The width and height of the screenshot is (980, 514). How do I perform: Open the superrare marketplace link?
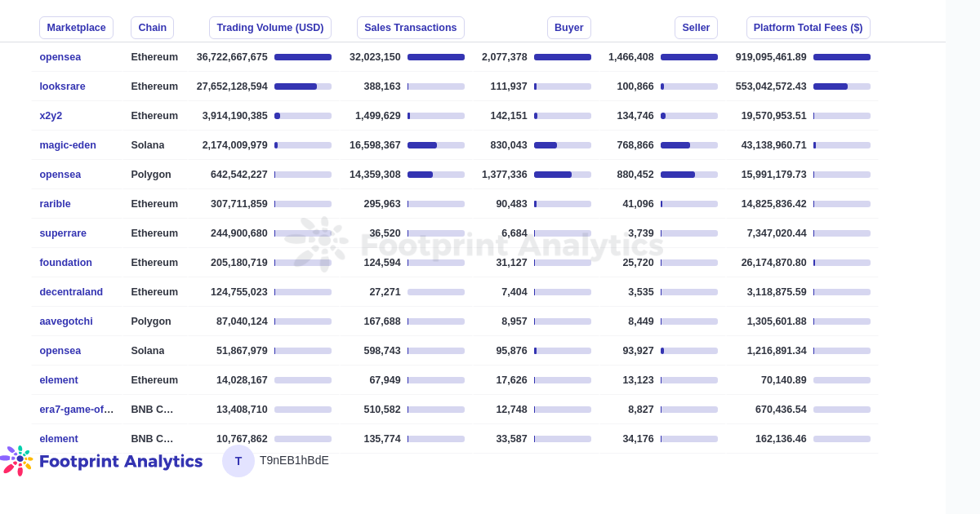click(x=63, y=233)
